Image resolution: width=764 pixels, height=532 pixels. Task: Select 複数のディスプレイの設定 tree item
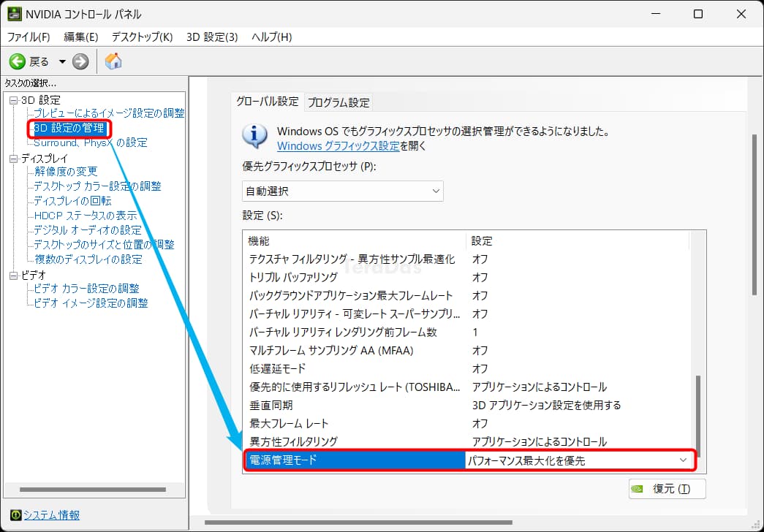pos(88,259)
